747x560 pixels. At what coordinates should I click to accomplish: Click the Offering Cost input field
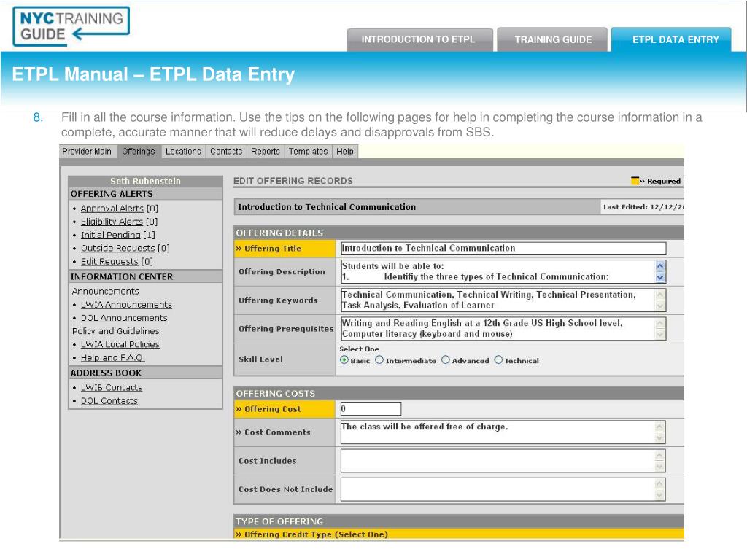(371, 409)
